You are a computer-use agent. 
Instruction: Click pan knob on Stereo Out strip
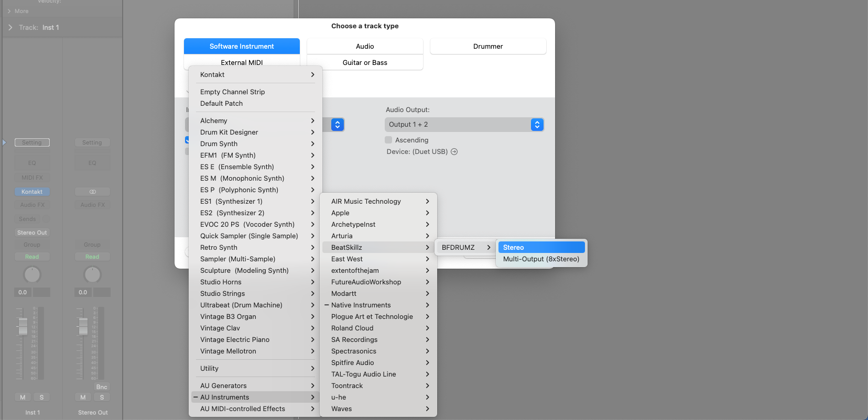pyautogui.click(x=92, y=274)
